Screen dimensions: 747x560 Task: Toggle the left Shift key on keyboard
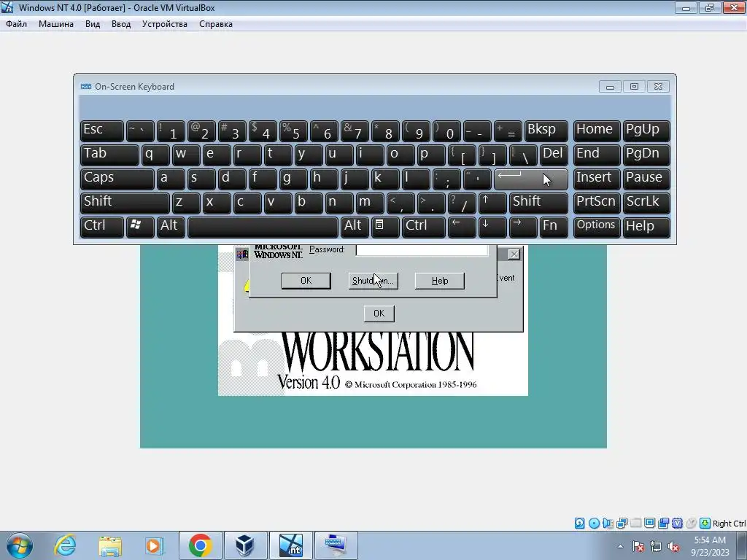[x=125, y=203]
